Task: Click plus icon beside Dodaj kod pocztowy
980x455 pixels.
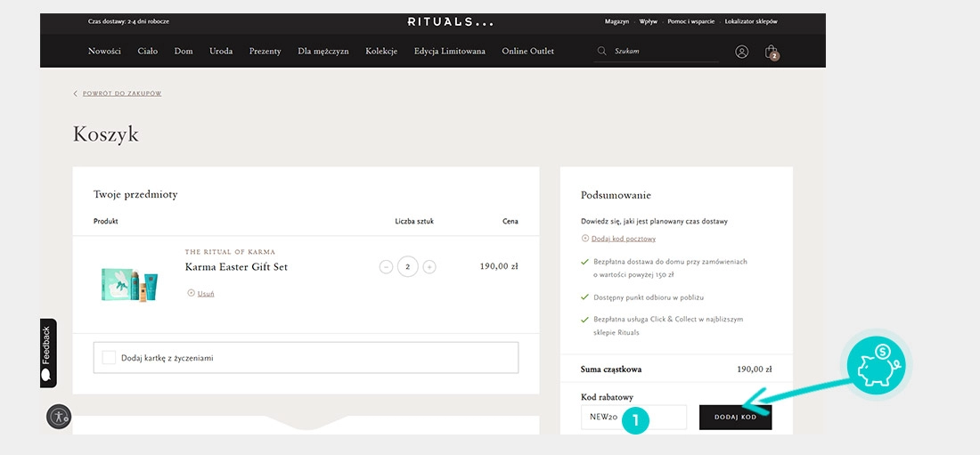Action: [585, 238]
